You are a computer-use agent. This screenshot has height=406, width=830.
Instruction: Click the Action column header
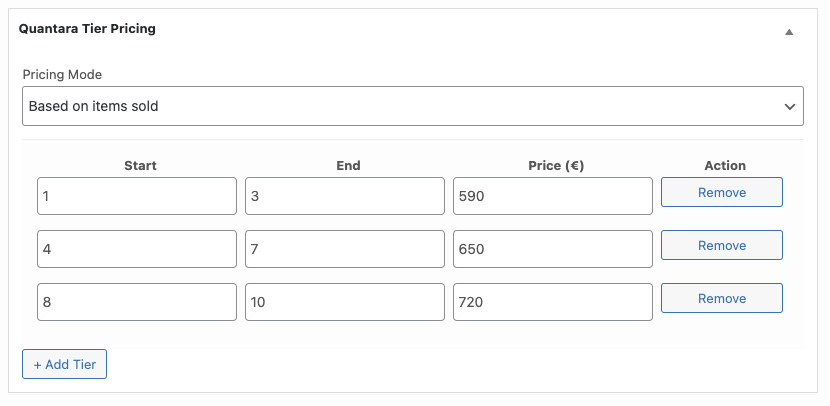(x=724, y=166)
